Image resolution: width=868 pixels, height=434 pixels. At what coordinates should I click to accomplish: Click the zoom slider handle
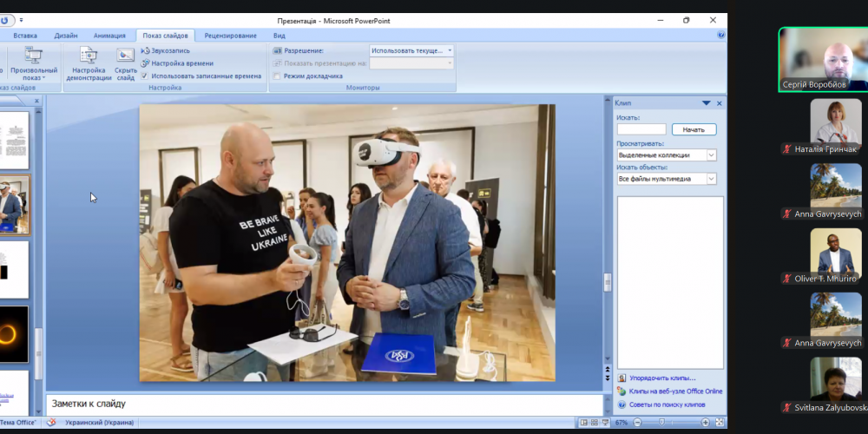661,423
